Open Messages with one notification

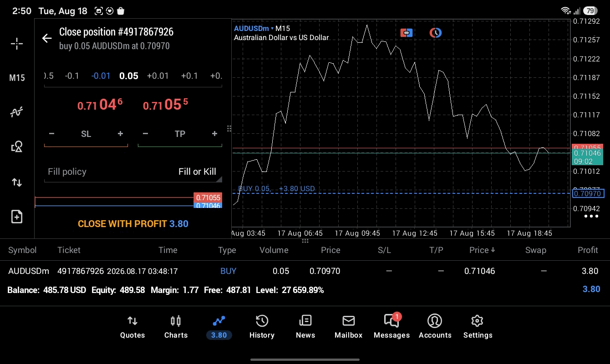(391, 327)
